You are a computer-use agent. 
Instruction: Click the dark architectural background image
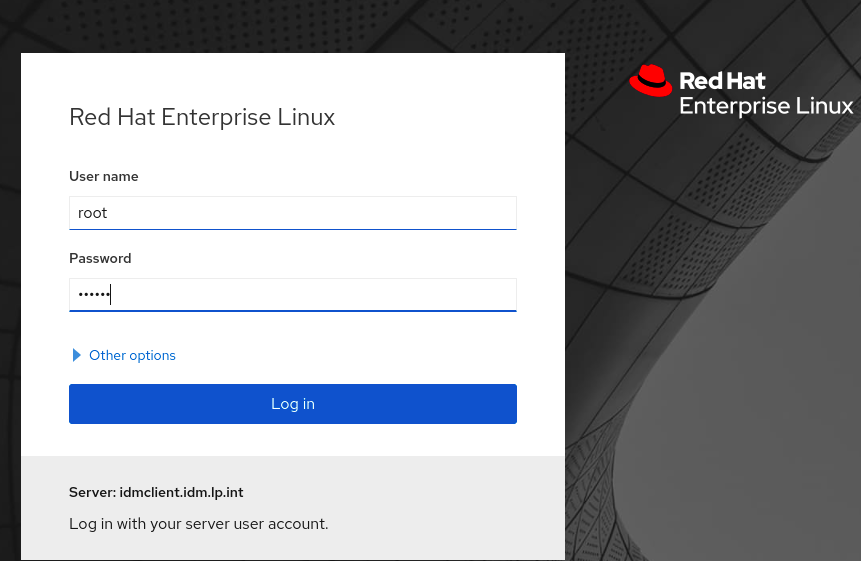[714, 329]
